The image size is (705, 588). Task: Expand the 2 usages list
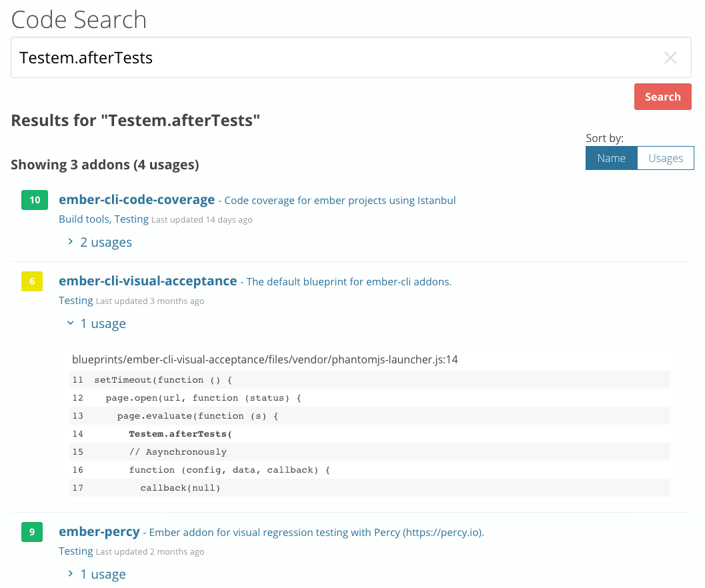[105, 242]
